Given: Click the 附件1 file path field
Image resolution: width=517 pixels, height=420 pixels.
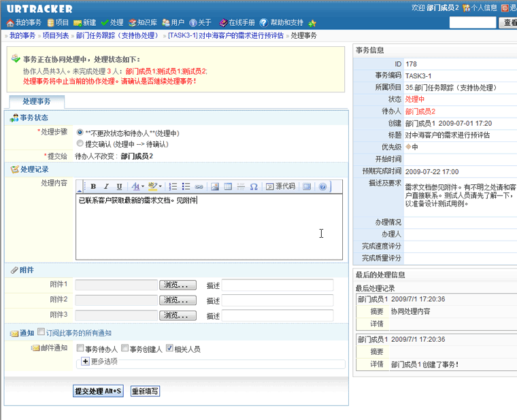Looking at the screenshot, I should click(116, 285).
